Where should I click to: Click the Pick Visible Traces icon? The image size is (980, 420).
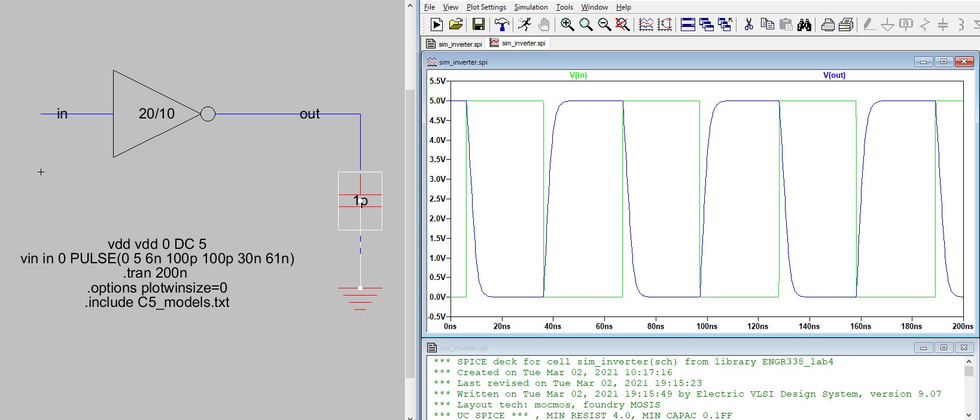646,25
